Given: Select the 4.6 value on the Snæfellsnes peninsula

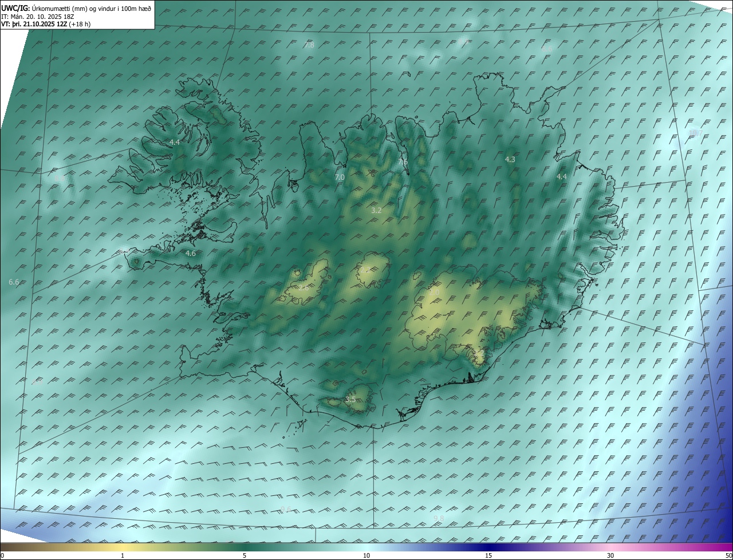Looking at the screenshot, I should click(x=191, y=253).
